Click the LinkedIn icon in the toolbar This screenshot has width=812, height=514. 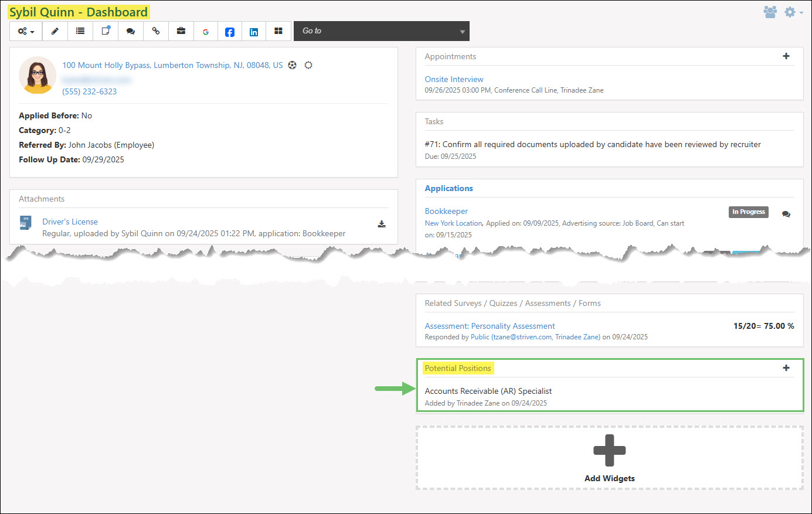point(254,31)
